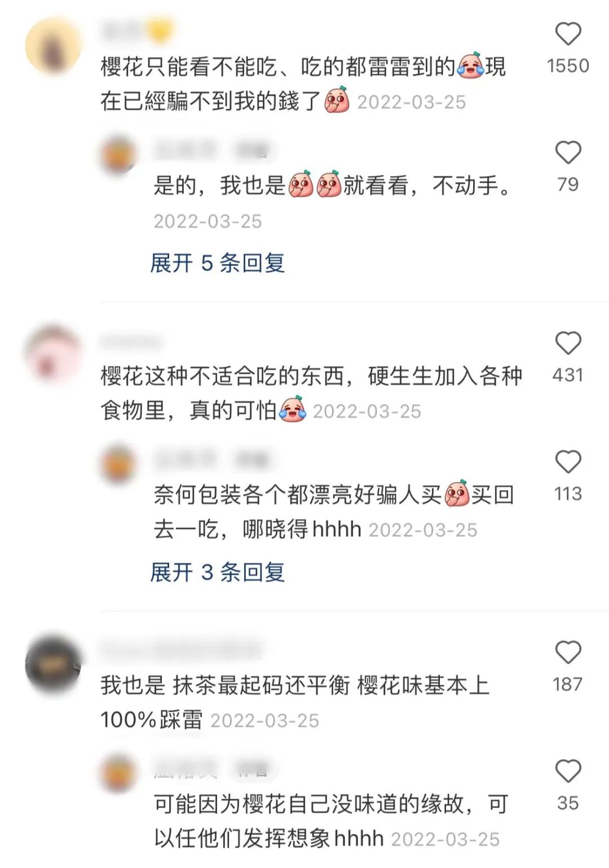
Task: Open the first commenter's avatar profile
Action: pyautogui.click(x=53, y=46)
